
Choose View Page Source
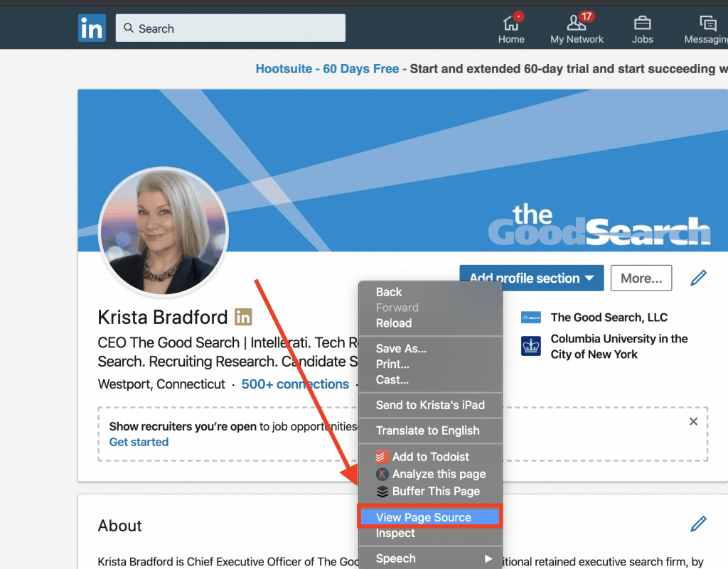point(430,517)
